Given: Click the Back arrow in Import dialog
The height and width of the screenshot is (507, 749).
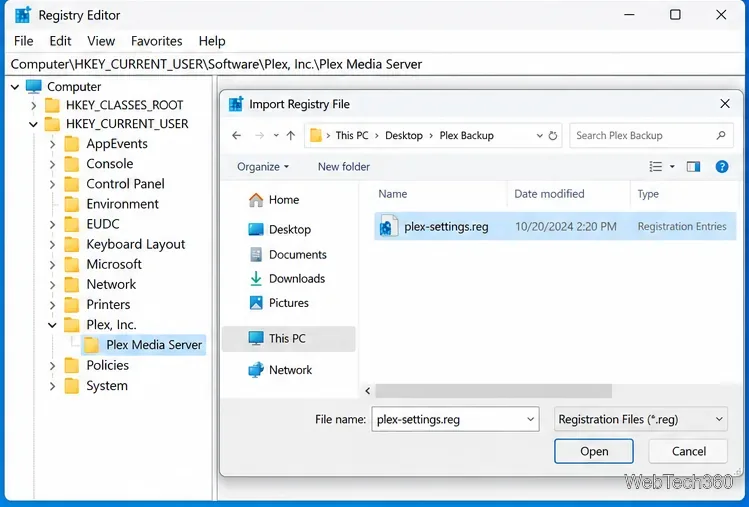Looking at the screenshot, I should coord(236,136).
